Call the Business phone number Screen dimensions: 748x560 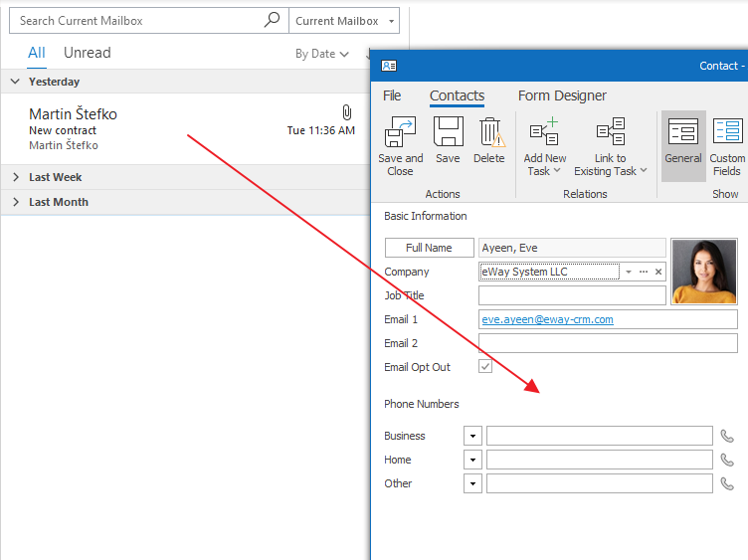coord(727,436)
